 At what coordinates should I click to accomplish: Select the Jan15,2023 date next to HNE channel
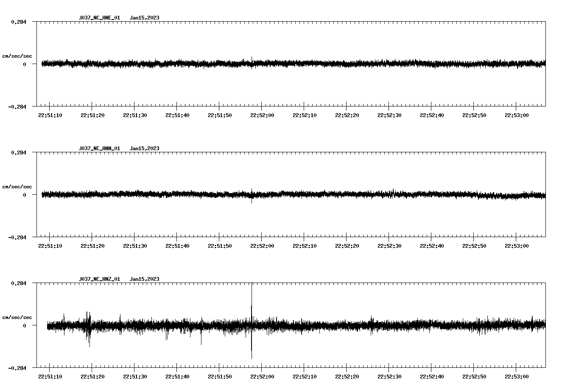click(x=145, y=17)
